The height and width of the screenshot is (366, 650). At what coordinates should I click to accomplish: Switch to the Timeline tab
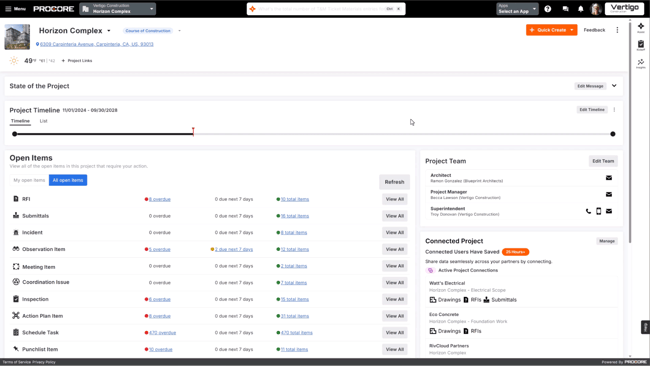tap(20, 121)
